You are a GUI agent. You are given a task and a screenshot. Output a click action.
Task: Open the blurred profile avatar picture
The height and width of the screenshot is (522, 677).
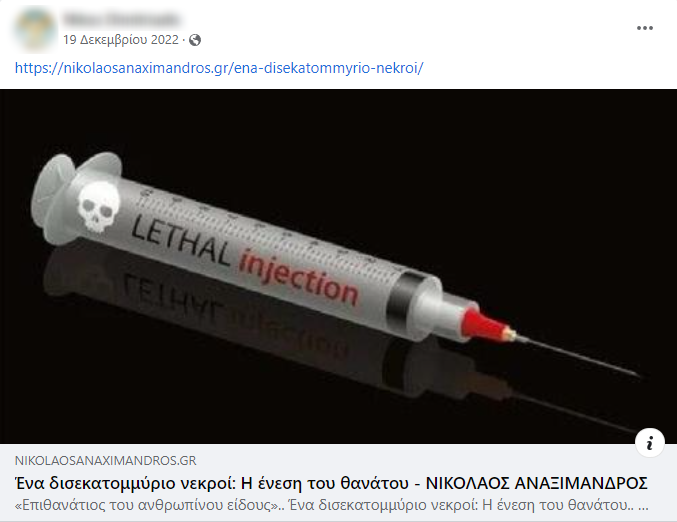pos(35,29)
